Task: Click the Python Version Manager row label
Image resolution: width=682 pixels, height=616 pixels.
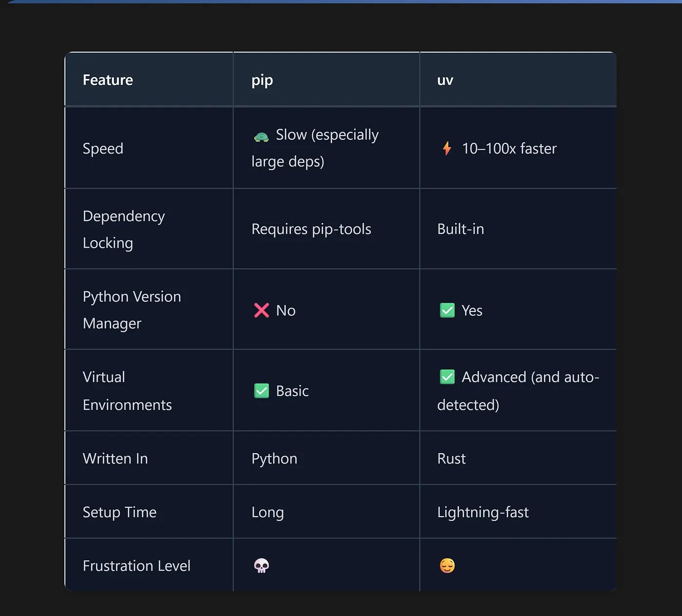Action: point(132,310)
